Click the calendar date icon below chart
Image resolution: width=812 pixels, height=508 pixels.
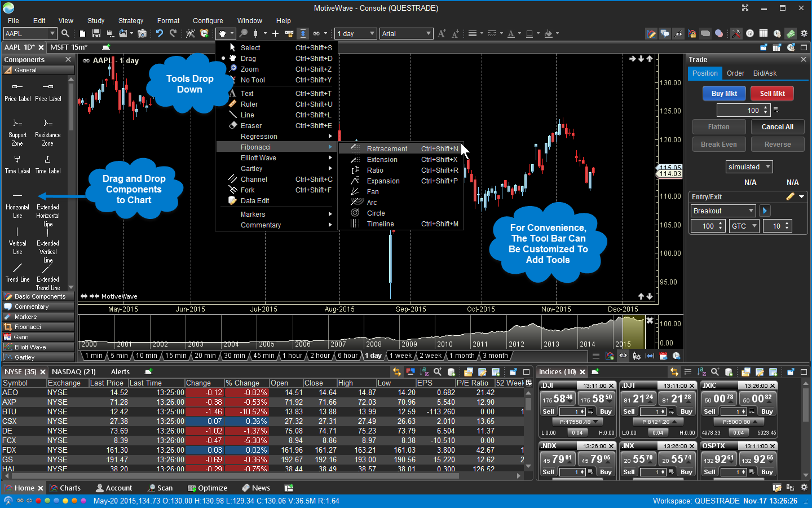pyautogui.click(x=663, y=356)
